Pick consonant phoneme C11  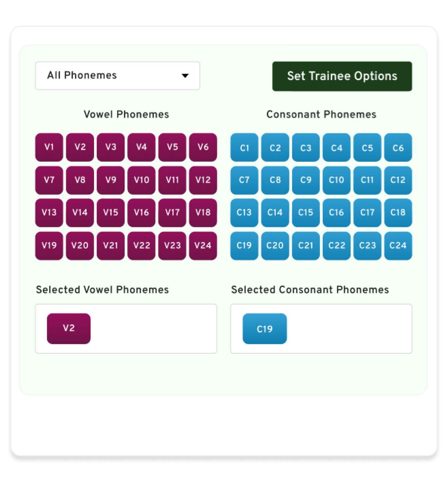(367, 180)
